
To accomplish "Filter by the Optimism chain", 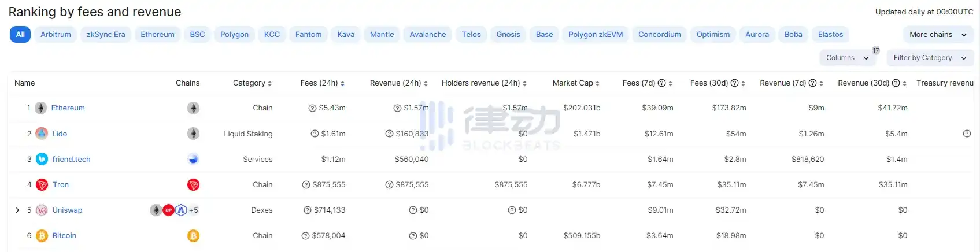I will [x=713, y=35].
